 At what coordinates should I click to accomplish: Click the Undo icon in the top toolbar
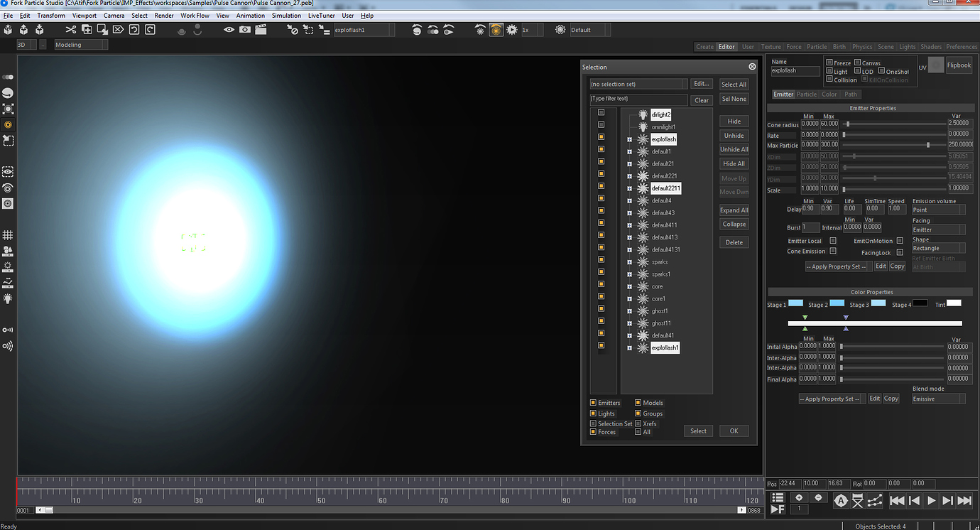pyautogui.click(x=135, y=30)
